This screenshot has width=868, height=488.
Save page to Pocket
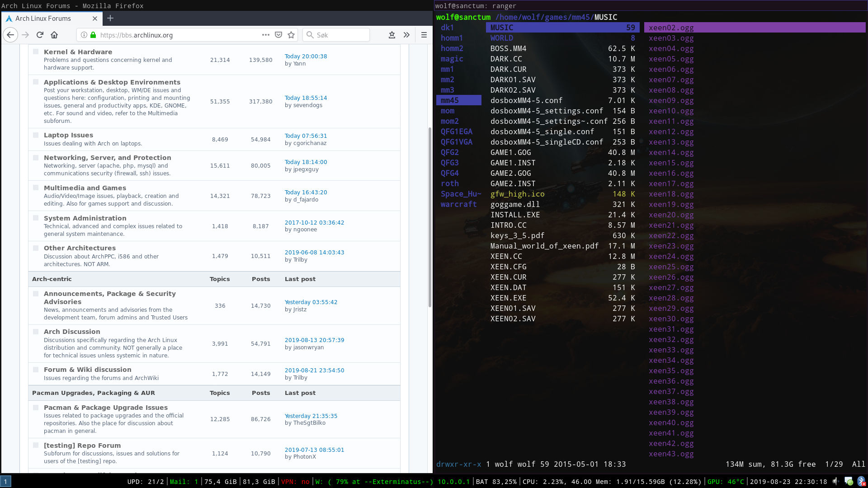278,35
